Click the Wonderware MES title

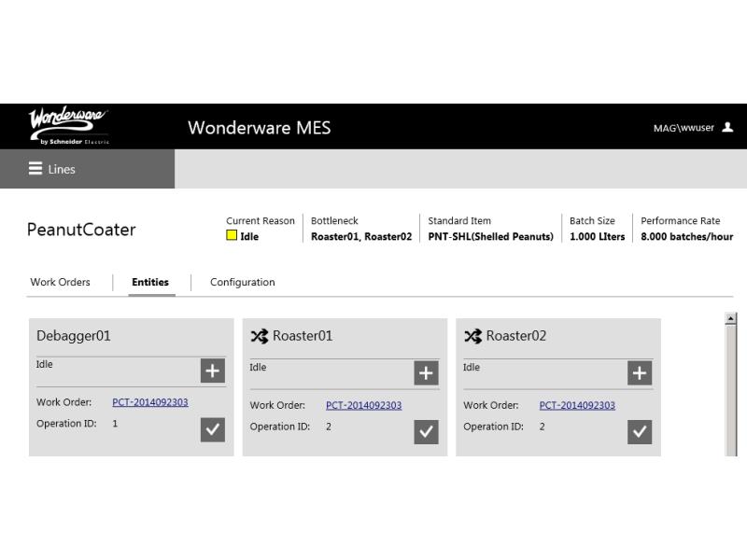click(x=260, y=128)
